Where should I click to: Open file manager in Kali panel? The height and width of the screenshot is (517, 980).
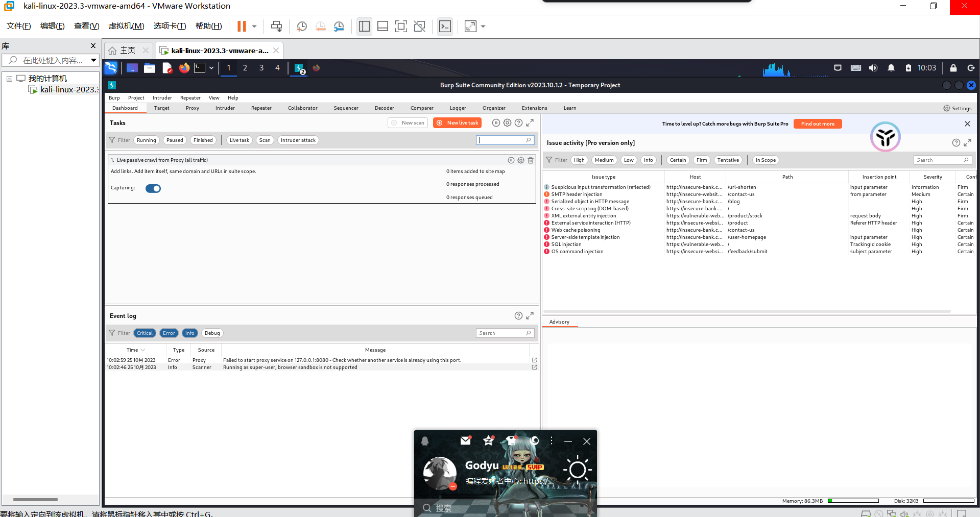pyautogui.click(x=150, y=68)
